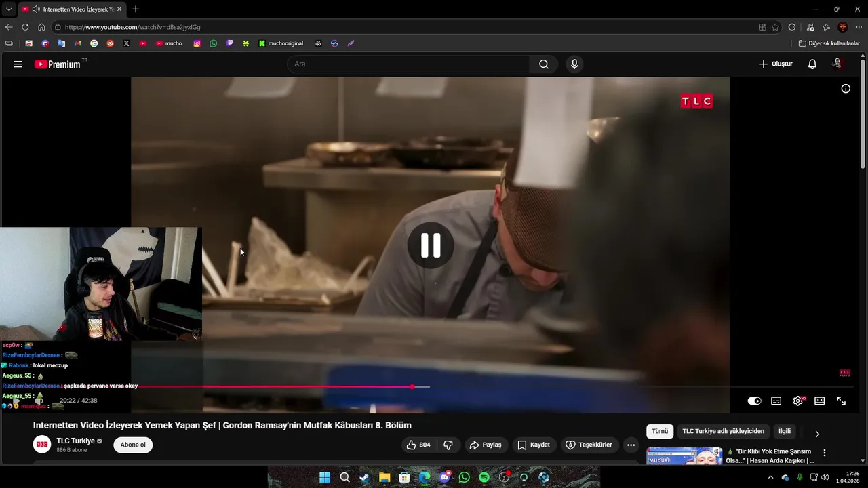868x488 pixels.
Task: Enter fullscreen mode
Action: point(842,401)
